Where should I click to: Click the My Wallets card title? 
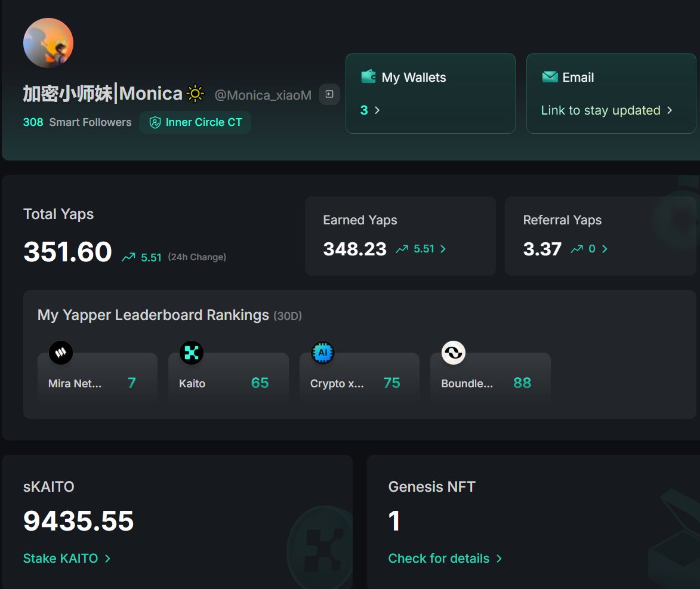pyautogui.click(x=414, y=77)
